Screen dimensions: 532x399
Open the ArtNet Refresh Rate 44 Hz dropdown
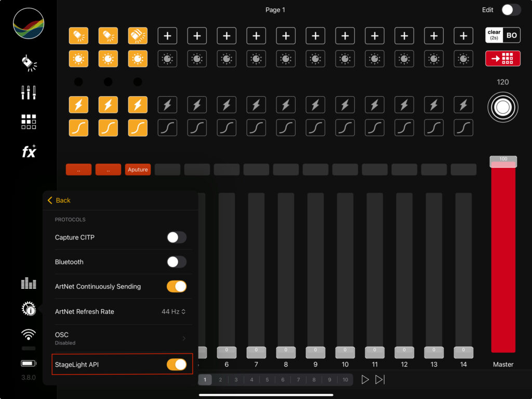[174, 312]
